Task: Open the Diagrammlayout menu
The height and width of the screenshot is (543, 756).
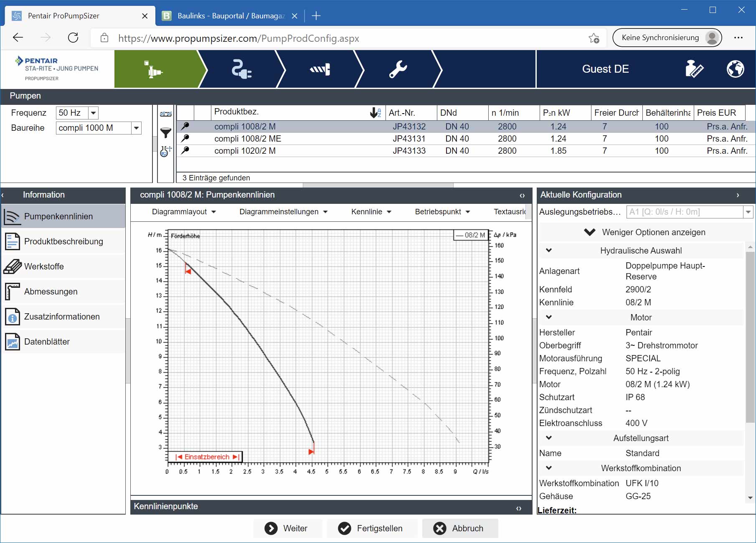Action: pos(184,212)
